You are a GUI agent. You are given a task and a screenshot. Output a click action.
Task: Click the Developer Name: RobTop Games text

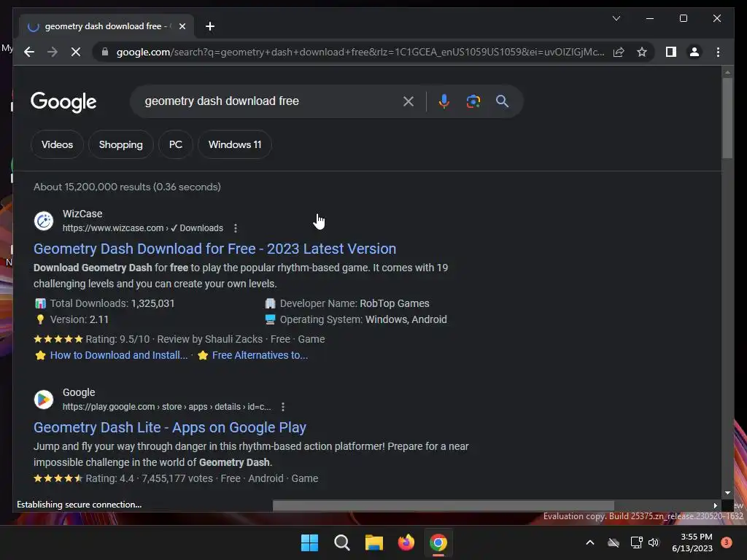coord(355,303)
